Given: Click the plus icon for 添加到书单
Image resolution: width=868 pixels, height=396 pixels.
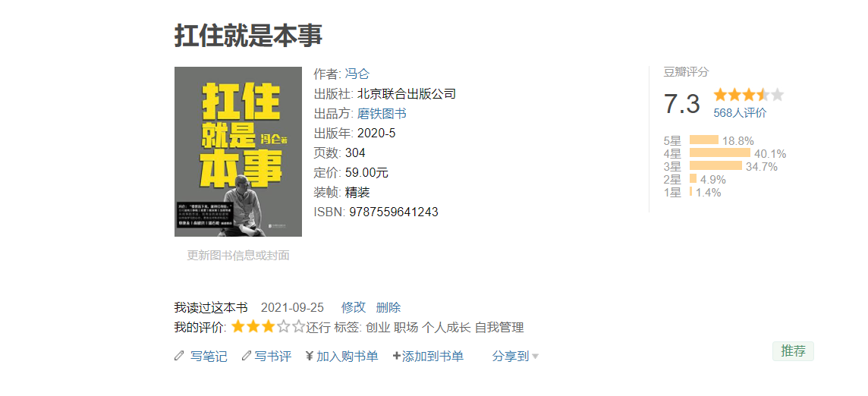Looking at the screenshot, I should [x=396, y=356].
